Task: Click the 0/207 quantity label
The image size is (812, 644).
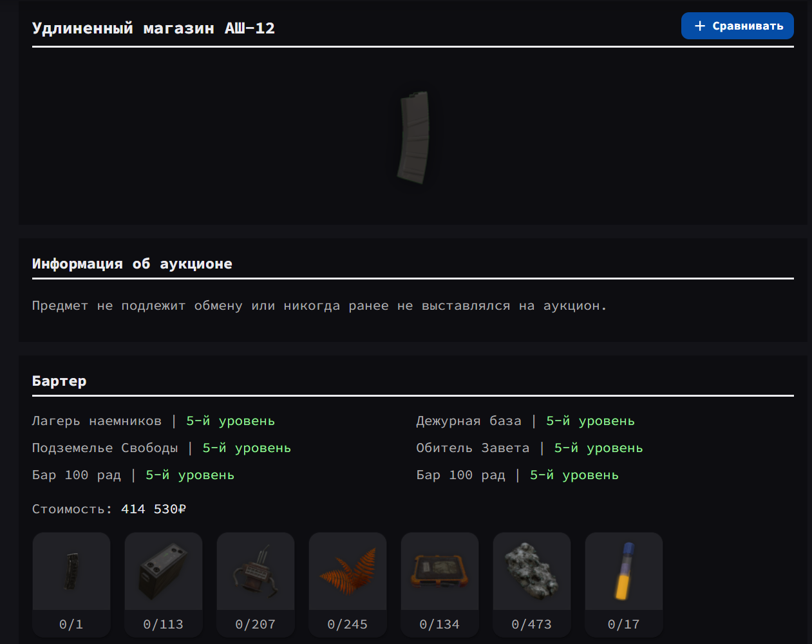Action: pos(256,624)
